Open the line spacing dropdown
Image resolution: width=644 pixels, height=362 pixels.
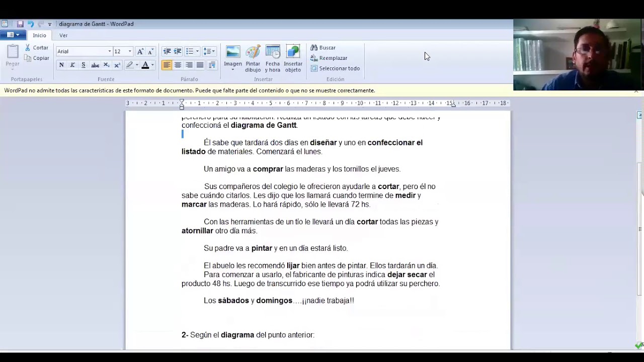tap(209, 51)
